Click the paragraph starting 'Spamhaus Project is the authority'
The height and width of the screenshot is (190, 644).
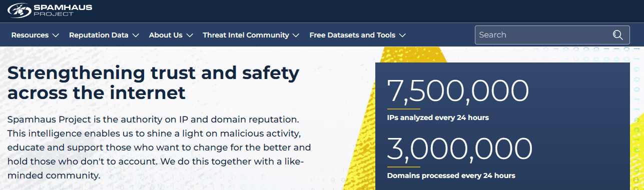pos(159,148)
